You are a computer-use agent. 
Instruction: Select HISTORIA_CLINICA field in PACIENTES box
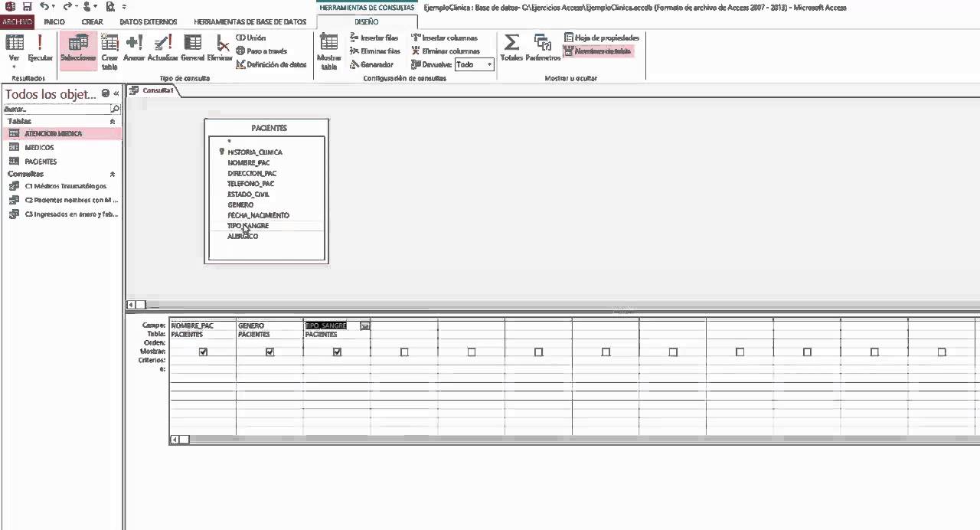click(x=255, y=152)
